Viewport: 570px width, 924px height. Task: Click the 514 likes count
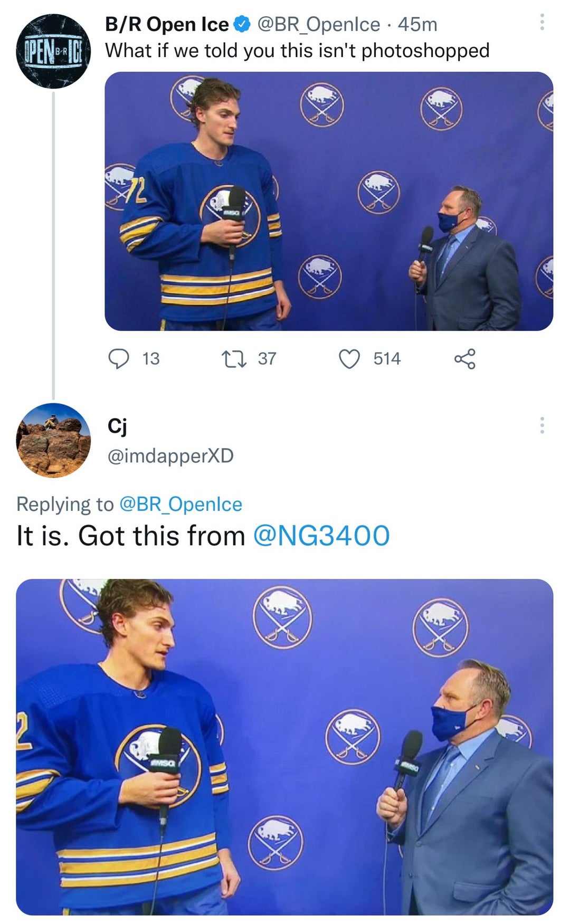tap(387, 359)
